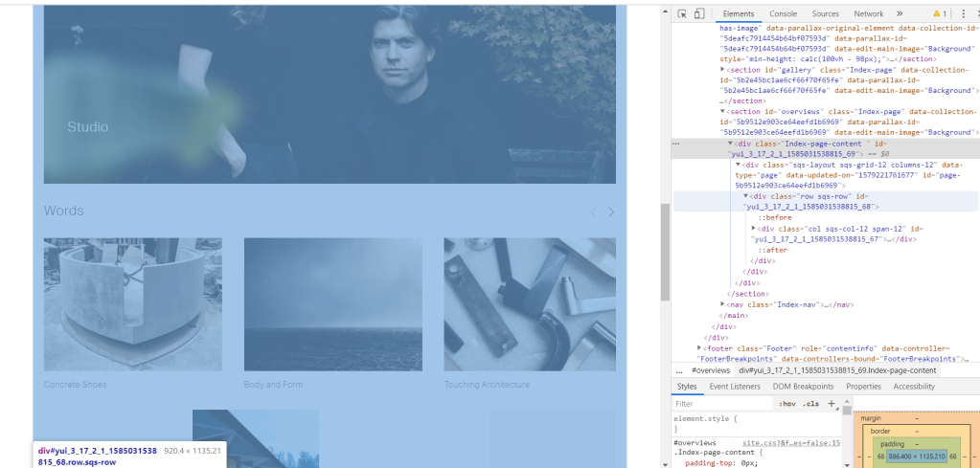The image size is (980, 468).
Task: Open the DevTools three-dot customize menu
Action: tap(963, 14)
